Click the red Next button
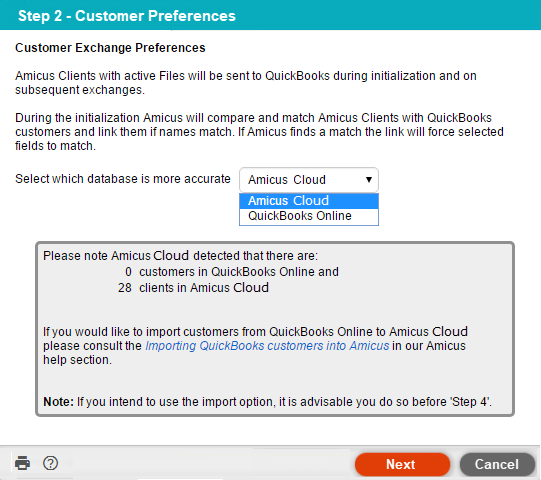The height and width of the screenshot is (480, 541). coord(402,464)
